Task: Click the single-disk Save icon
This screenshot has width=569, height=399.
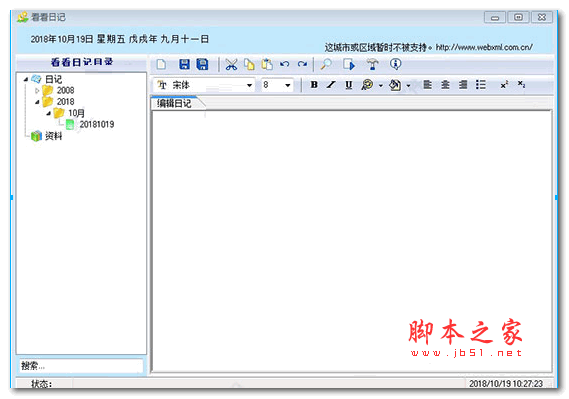Action: [x=184, y=65]
